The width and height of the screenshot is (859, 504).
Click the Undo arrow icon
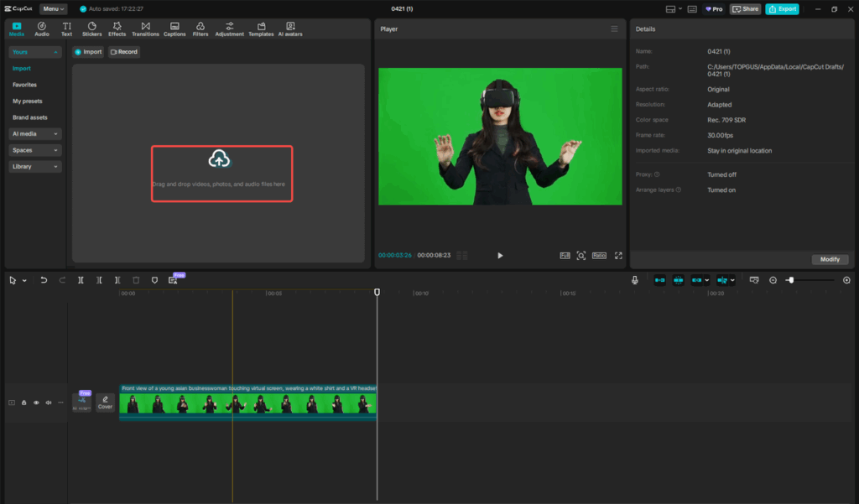coord(44,280)
